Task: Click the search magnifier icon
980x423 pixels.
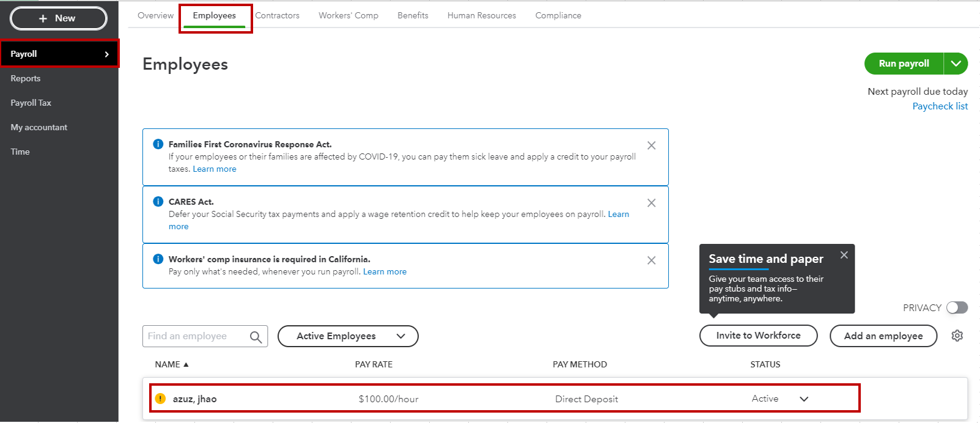Action: tap(256, 337)
